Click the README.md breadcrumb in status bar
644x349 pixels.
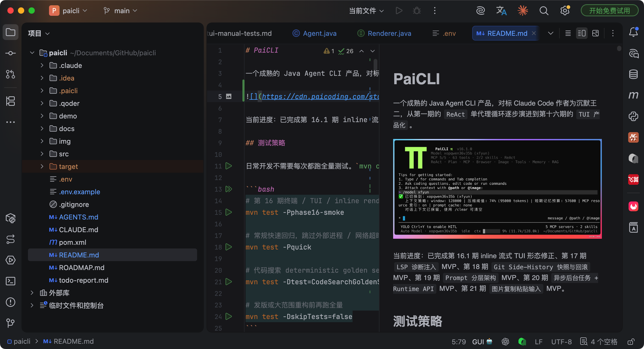tap(69, 341)
